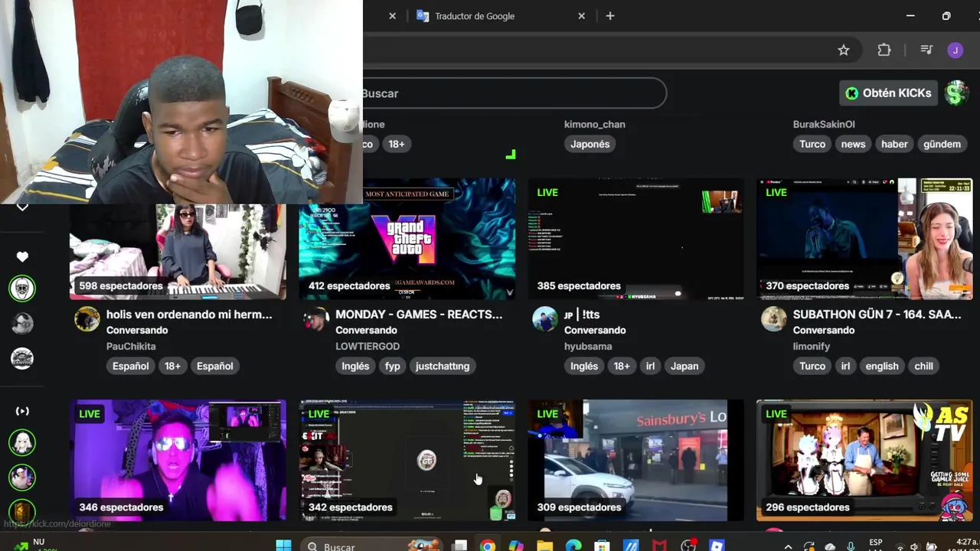This screenshot has width=980, height=551.
Task: Open title 'holis ven ordenando mi herm...'
Action: [189, 315]
